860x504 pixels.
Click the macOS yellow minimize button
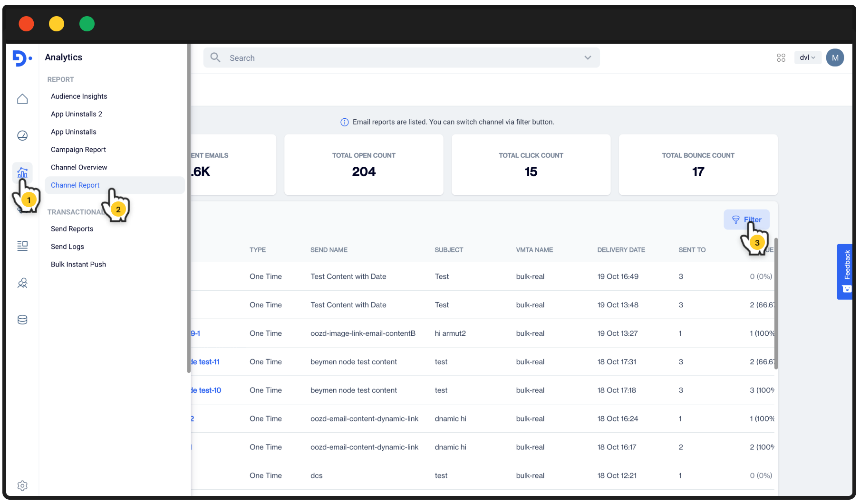coord(57,24)
